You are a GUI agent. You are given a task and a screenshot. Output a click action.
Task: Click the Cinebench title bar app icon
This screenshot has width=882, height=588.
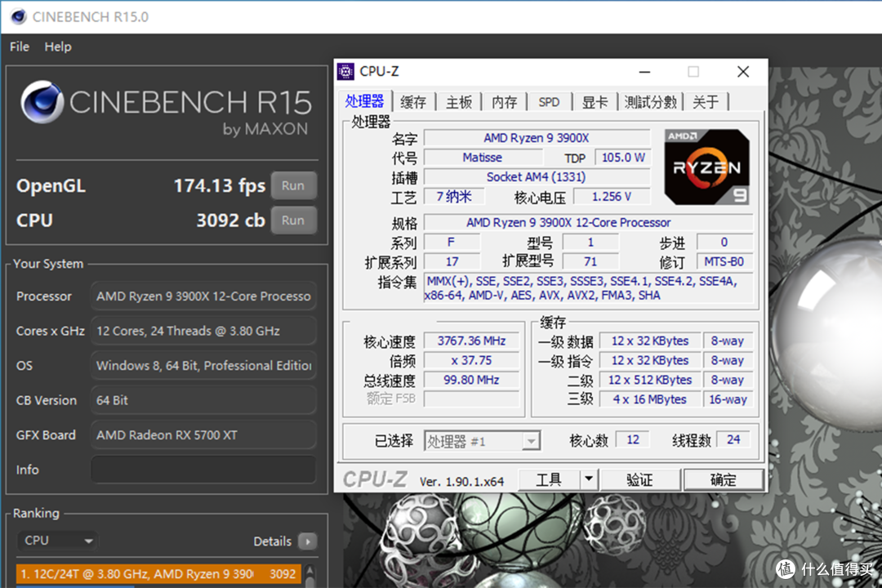click(19, 17)
